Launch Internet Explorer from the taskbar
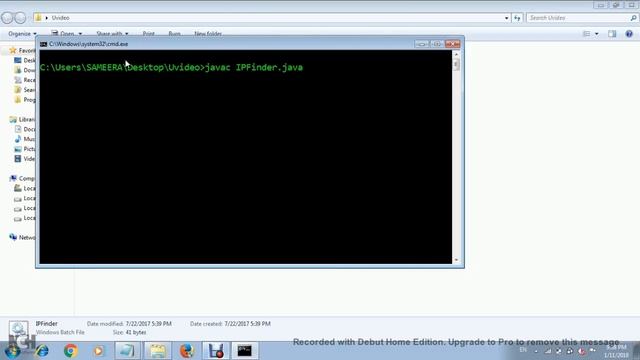 click(42, 351)
